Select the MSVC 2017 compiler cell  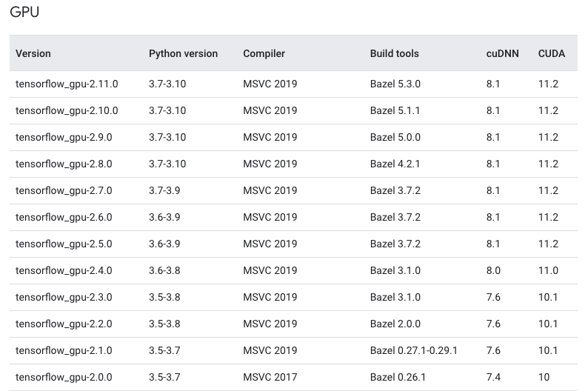[270, 378]
